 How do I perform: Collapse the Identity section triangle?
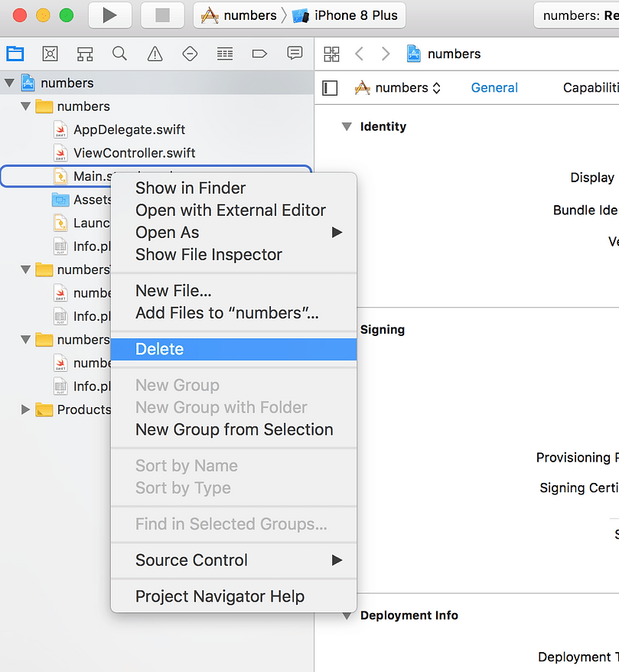point(347,127)
